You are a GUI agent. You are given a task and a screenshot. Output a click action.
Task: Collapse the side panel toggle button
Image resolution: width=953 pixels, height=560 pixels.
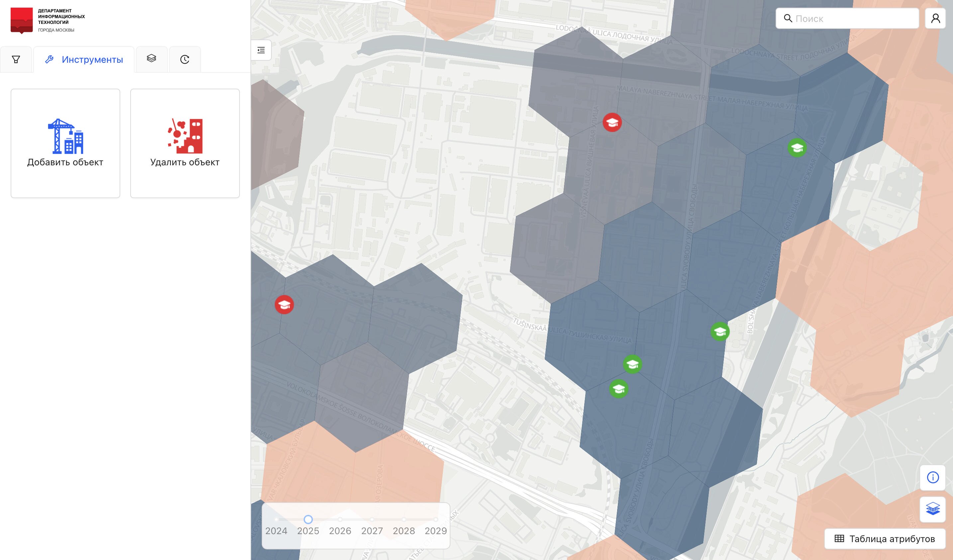click(261, 50)
